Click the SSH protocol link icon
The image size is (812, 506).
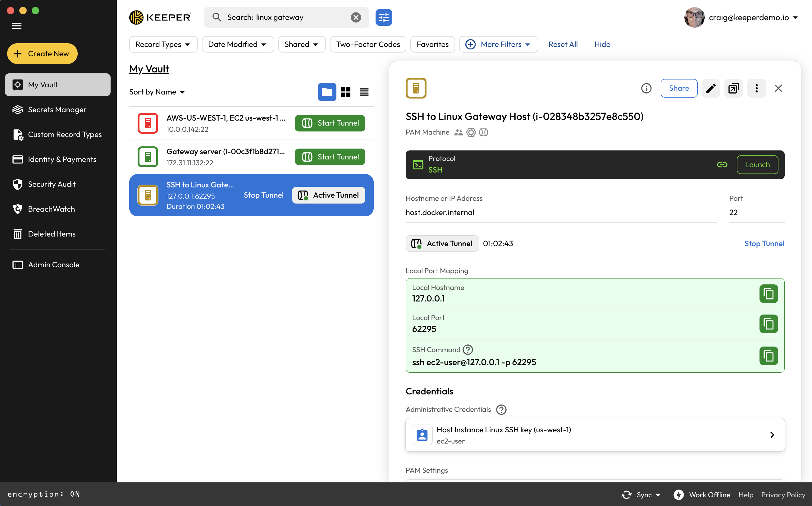tap(722, 165)
